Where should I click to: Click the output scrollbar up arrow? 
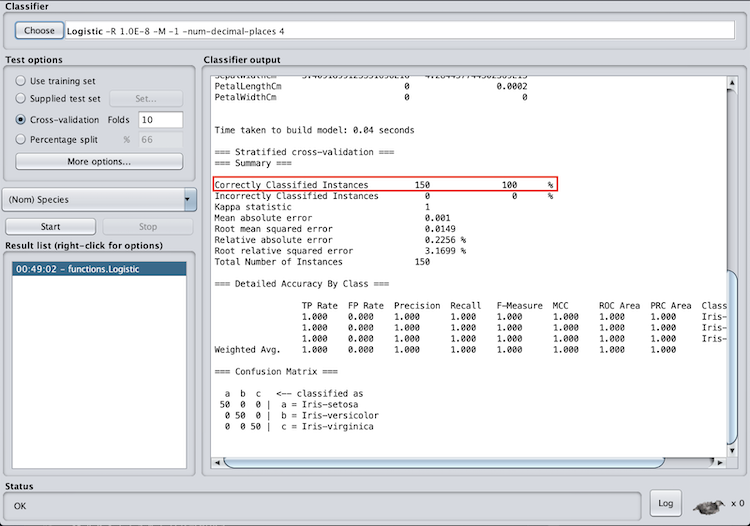[x=732, y=82]
